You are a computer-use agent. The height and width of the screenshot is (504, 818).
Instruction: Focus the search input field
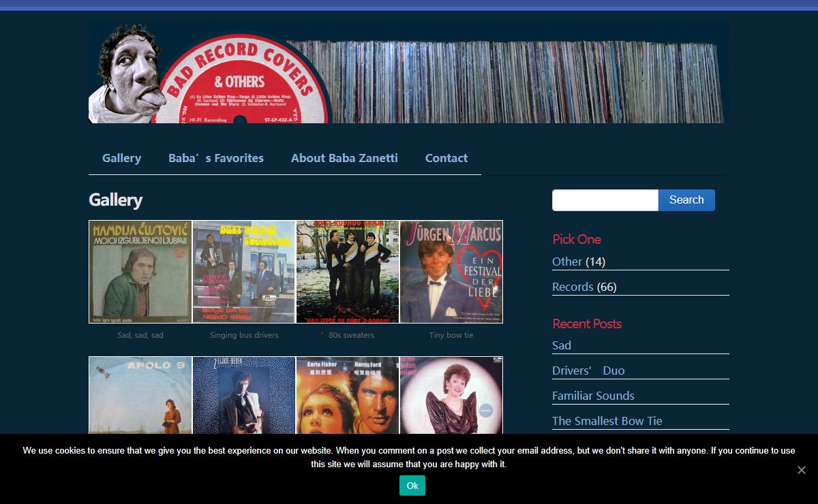[x=605, y=200]
